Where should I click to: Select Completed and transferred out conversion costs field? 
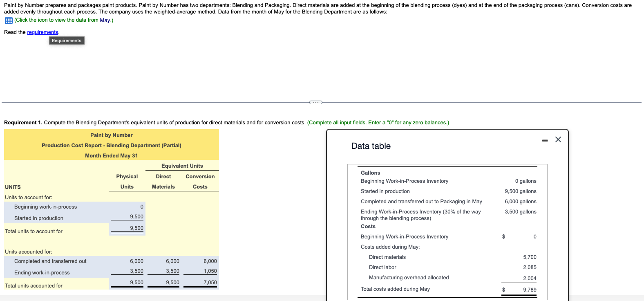click(200, 261)
